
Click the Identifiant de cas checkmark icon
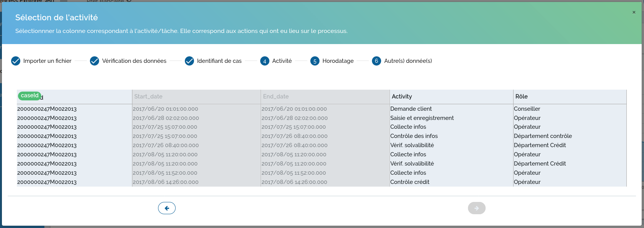coord(189,61)
